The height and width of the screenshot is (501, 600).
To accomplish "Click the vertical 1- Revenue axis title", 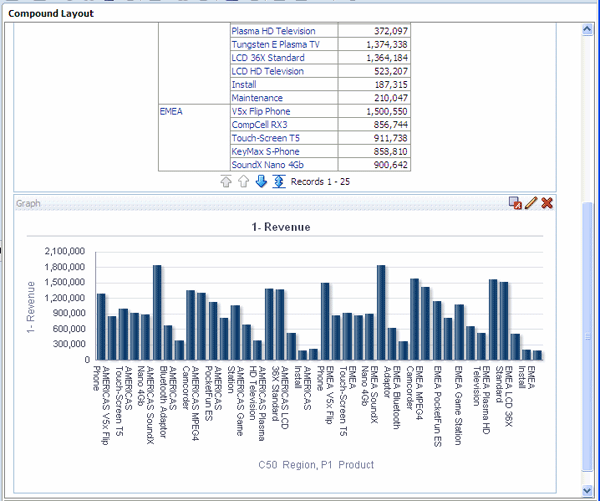I will click(x=31, y=307).
